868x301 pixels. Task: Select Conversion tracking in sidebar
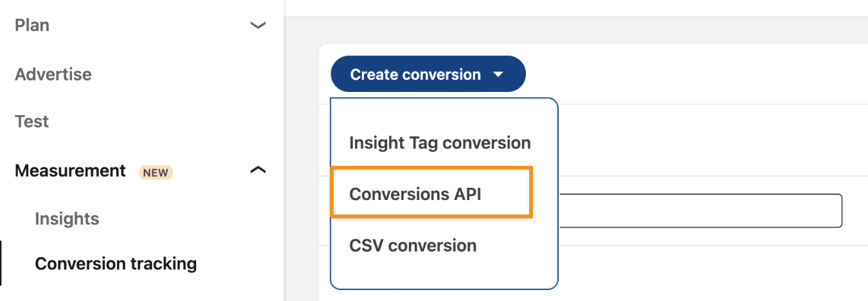[x=116, y=264]
